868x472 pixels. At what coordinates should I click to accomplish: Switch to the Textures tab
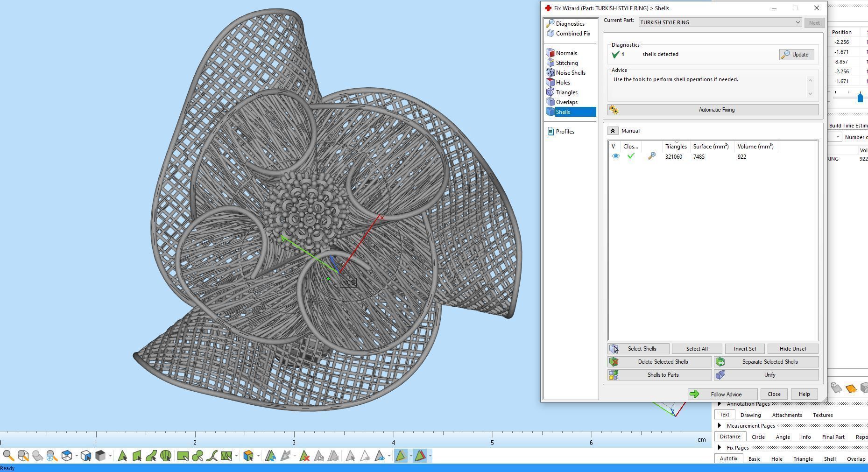(823, 415)
